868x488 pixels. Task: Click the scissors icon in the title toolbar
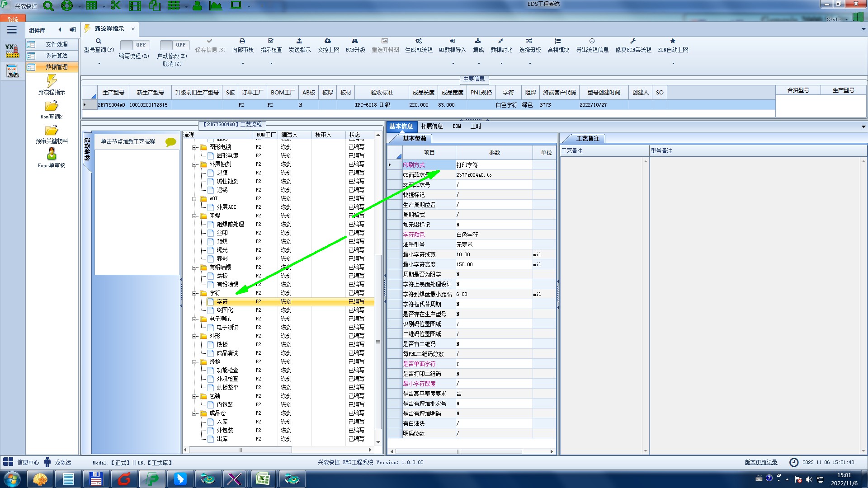[x=115, y=5]
